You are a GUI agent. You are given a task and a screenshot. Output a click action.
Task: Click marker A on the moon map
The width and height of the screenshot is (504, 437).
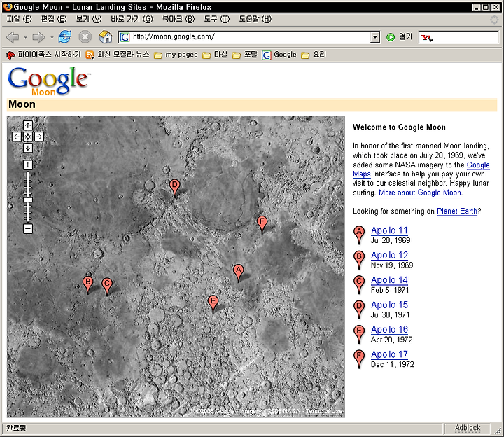238,272
